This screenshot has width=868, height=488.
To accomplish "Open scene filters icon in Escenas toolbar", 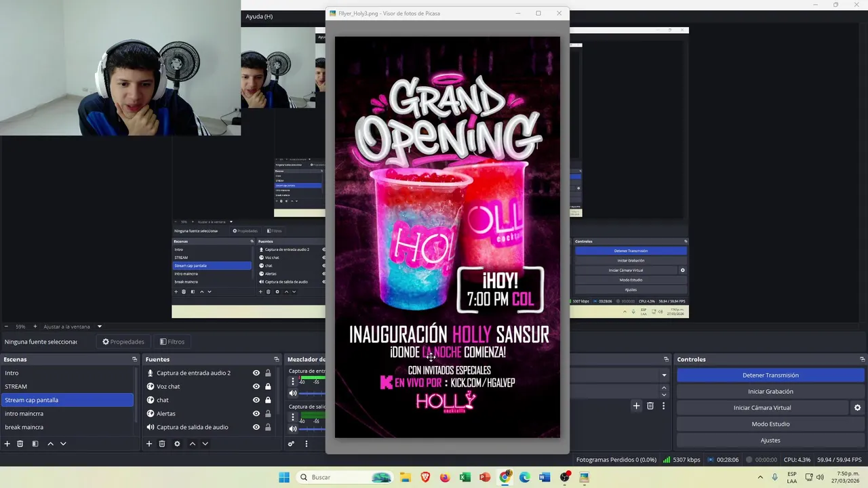I will pos(35,444).
